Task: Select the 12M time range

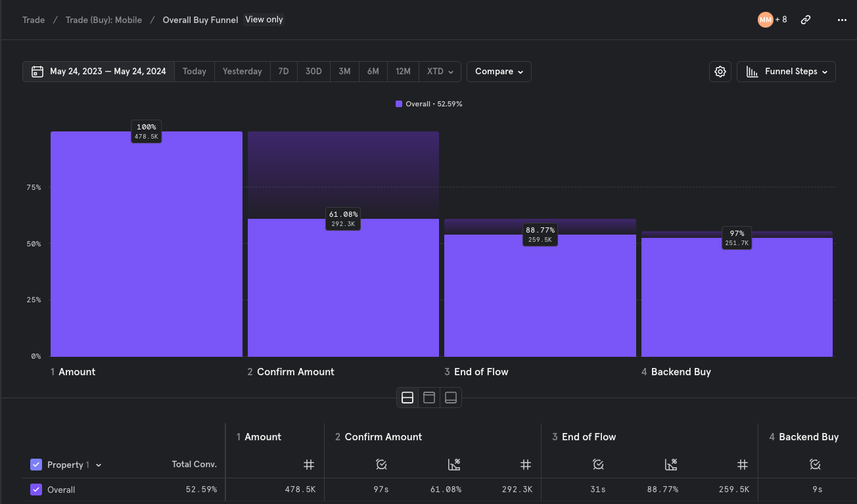Action: point(403,72)
